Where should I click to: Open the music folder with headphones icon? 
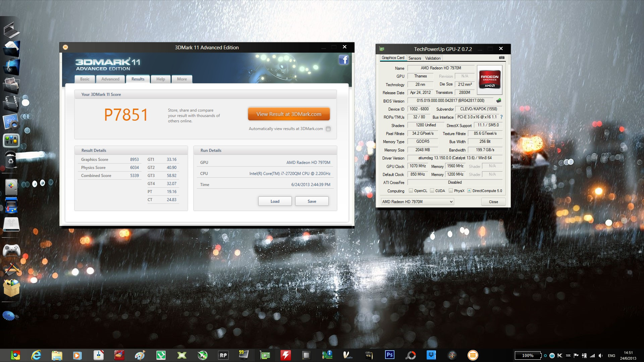pyautogui.click(x=12, y=67)
